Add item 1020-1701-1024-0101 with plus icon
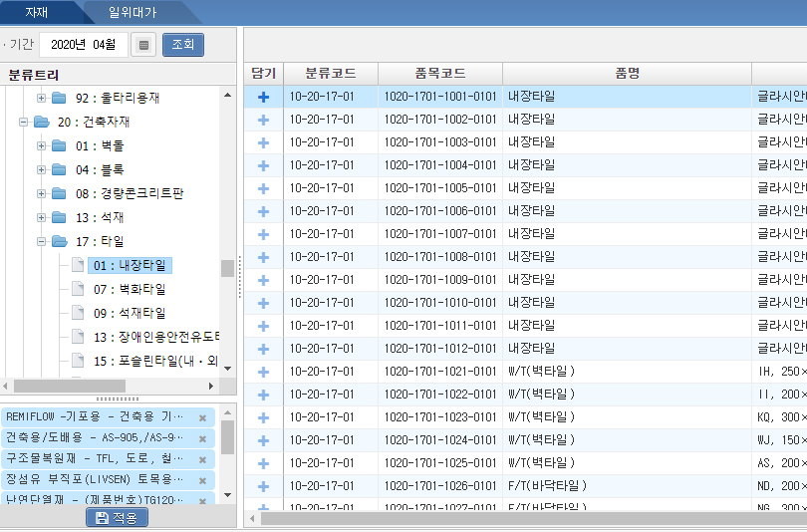807x532 pixels. tap(263, 440)
